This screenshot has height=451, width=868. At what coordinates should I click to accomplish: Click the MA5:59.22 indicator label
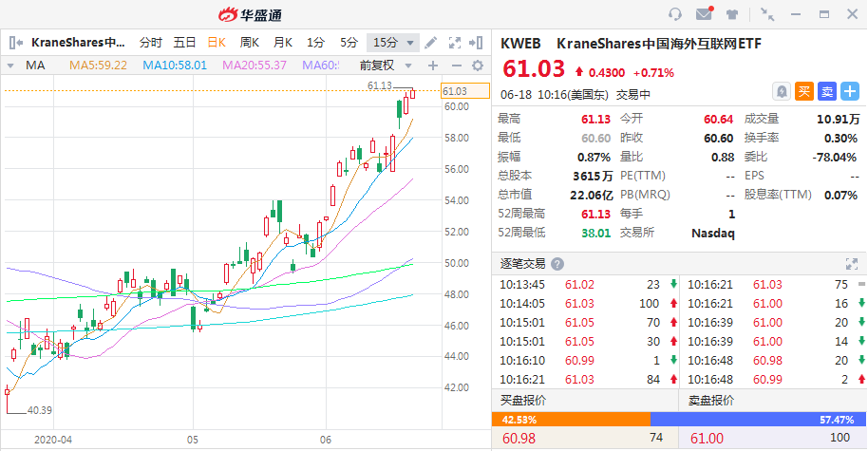pyautogui.click(x=98, y=66)
